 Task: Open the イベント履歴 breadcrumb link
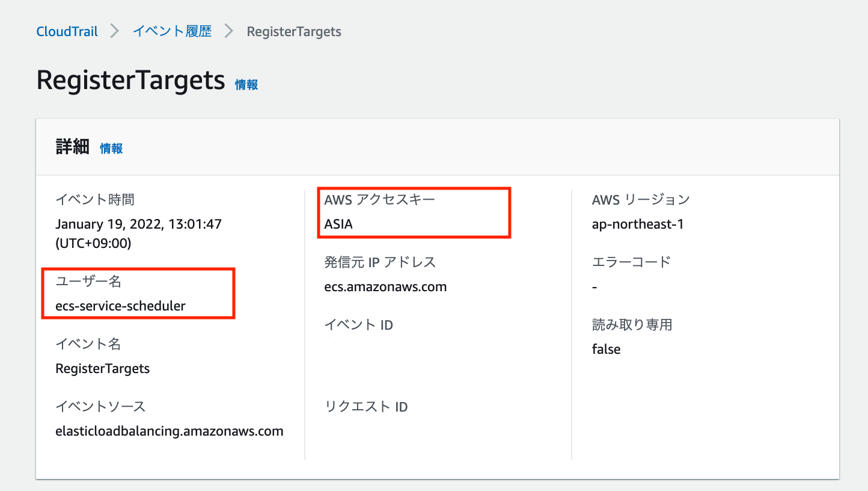pos(172,31)
